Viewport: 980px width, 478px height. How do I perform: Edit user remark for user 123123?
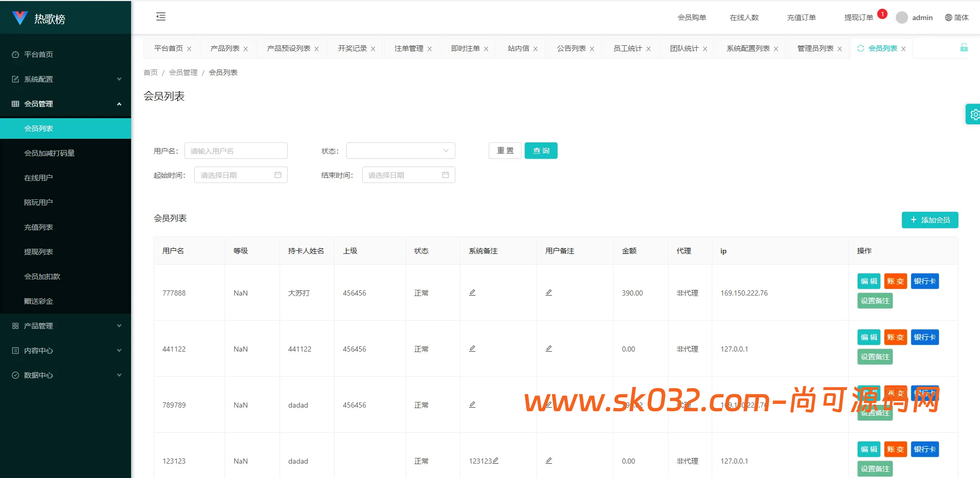[x=549, y=461]
